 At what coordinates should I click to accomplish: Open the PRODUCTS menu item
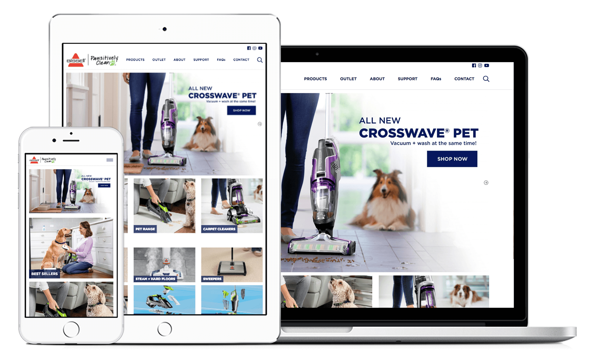click(315, 78)
